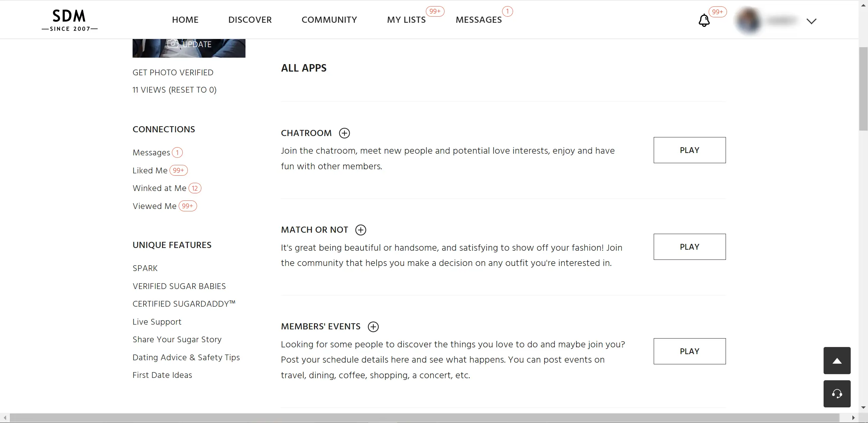Click the My Lists 99+ badge
The width and height of the screenshot is (868, 423).
435,11
